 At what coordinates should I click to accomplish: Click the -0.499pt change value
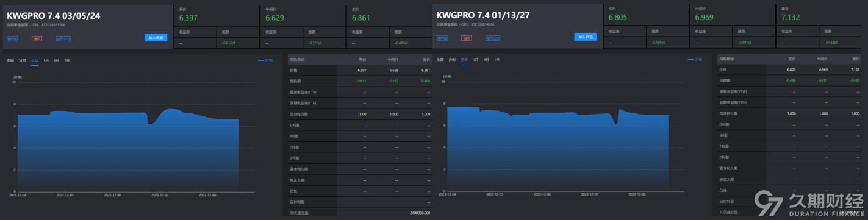pyautogui.click(x=658, y=43)
